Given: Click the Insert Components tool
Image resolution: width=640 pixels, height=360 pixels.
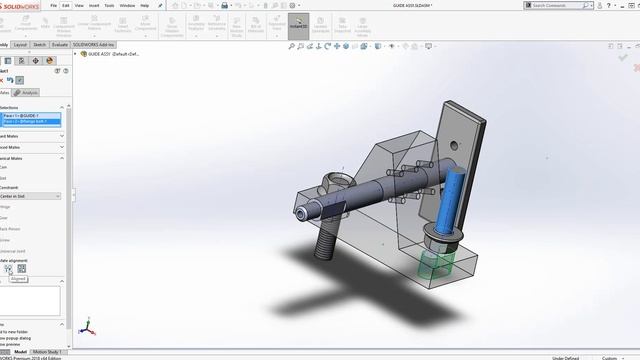Looking at the screenshot, I should coord(25,25).
